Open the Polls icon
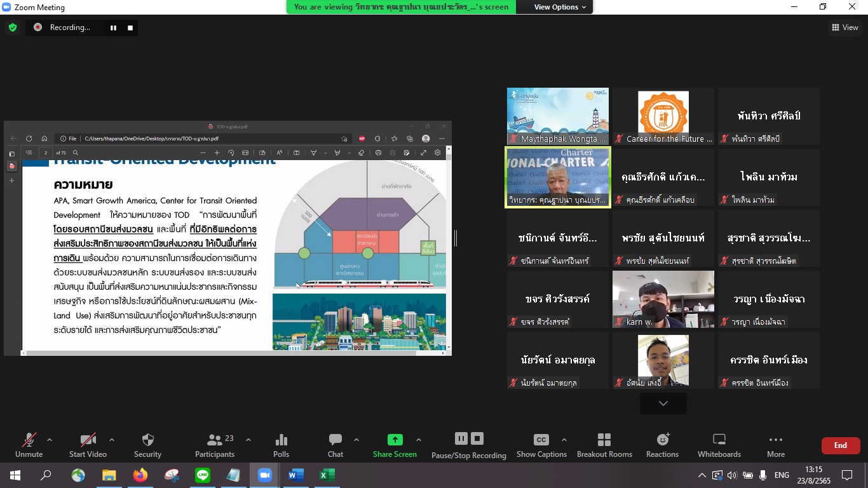The height and width of the screenshot is (488, 868). click(x=281, y=445)
